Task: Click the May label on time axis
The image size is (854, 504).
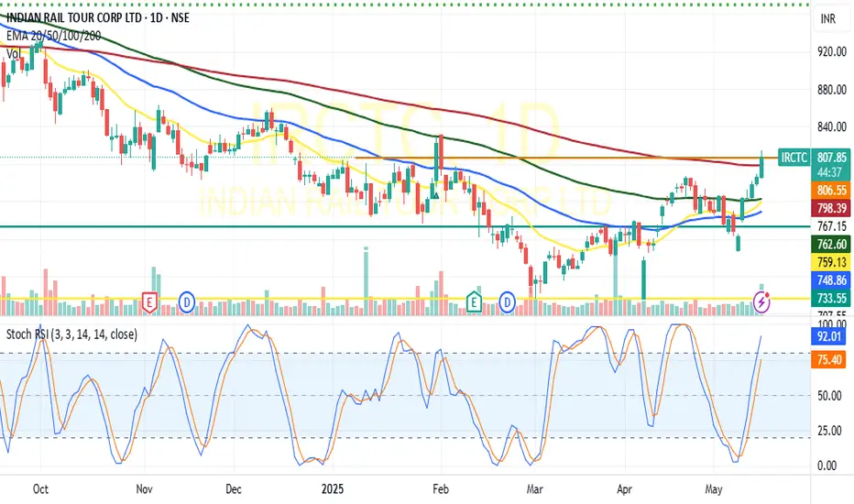Action: click(x=714, y=488)
